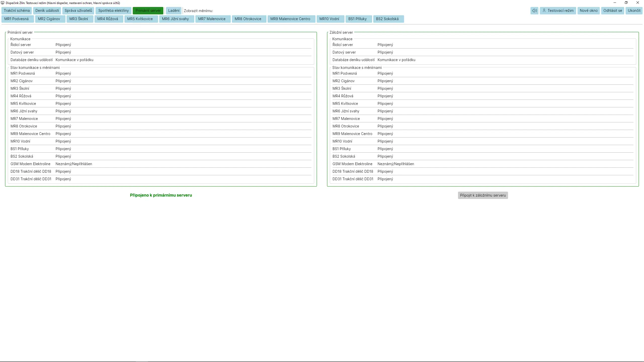Display MR5 Kvítkovice substation
Screen dimensions: 644x362
coord(140,19)
